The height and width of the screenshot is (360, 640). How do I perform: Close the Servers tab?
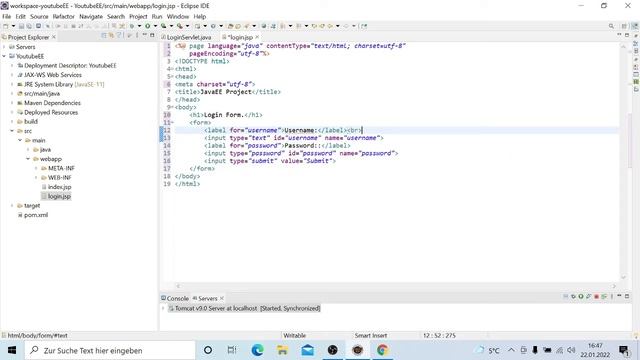(222, 298)
